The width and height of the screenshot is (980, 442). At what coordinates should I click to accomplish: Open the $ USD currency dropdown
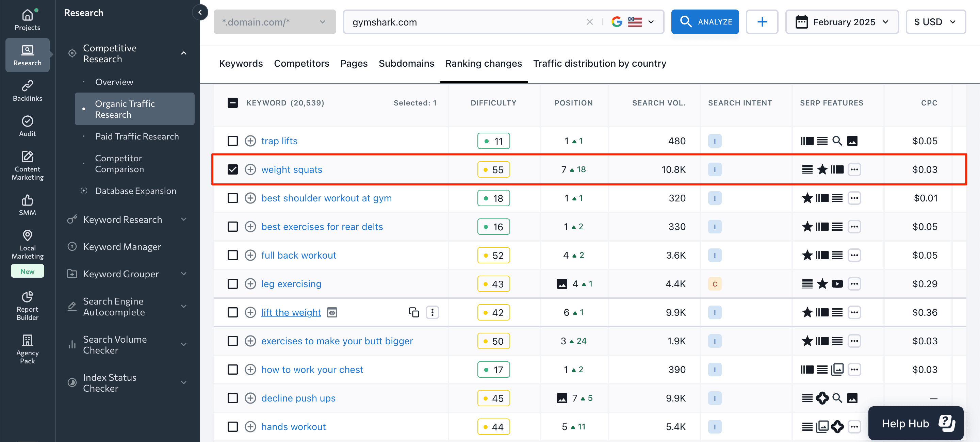pos(935,22)
